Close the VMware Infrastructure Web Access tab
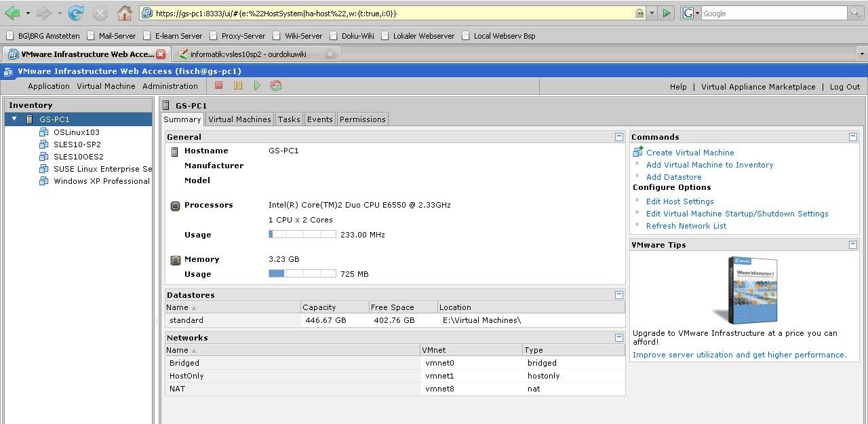 (161, 54)
